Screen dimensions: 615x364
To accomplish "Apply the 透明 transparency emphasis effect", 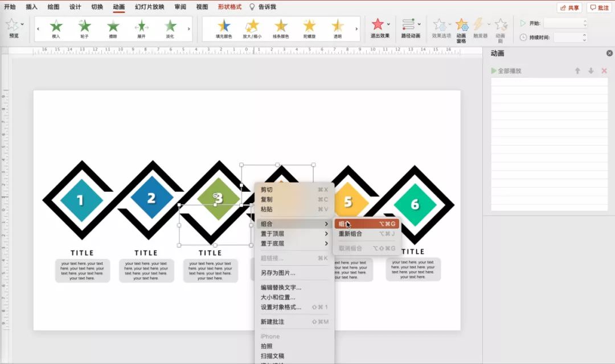I will coord(337,28).
